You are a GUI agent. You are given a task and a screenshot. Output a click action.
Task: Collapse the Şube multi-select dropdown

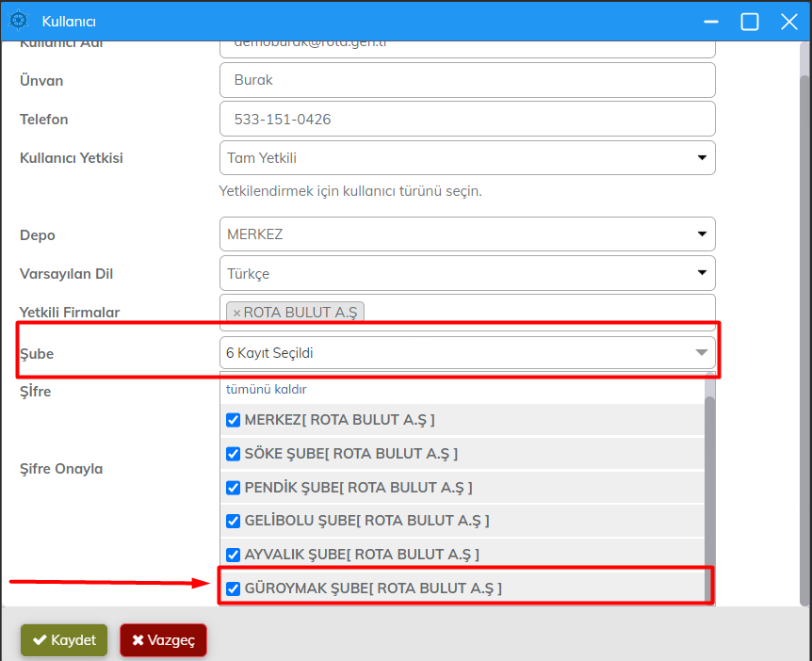[x=701, y=353]
